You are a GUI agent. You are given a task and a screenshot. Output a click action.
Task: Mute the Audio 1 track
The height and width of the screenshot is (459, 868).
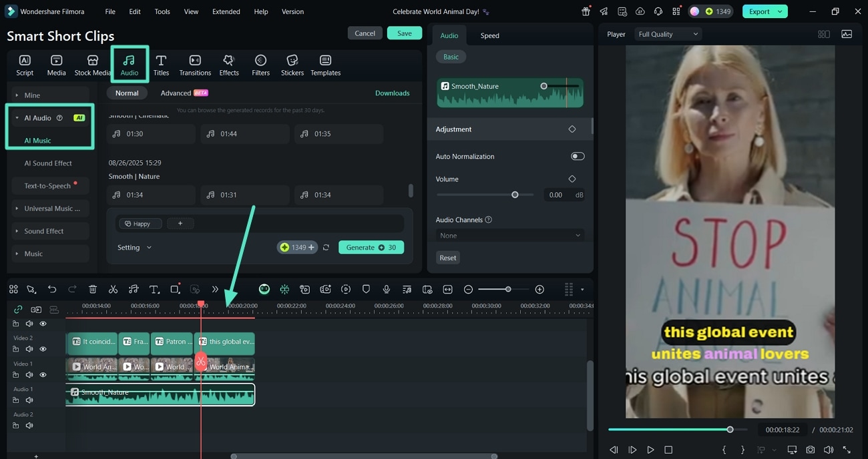(29, 400)
